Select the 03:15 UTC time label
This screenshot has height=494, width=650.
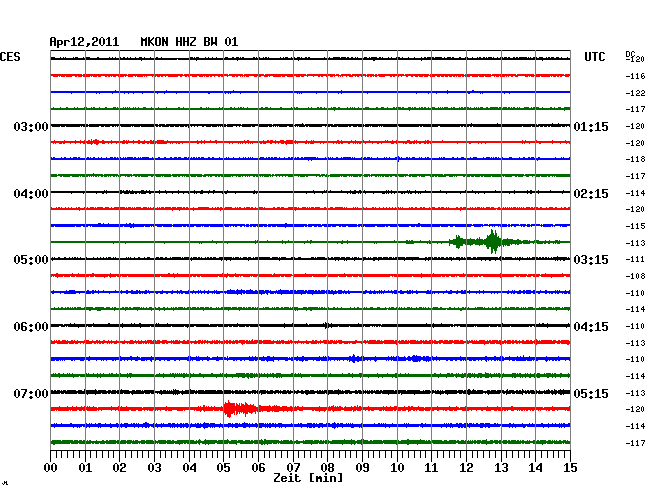[x=591, y=260]
